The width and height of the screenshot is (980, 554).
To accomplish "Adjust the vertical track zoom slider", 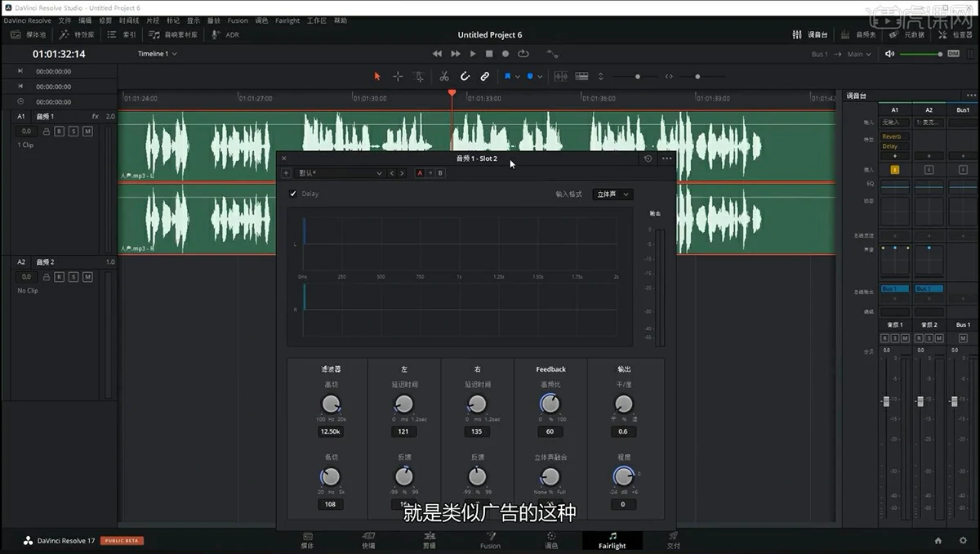I will point(638,76).
